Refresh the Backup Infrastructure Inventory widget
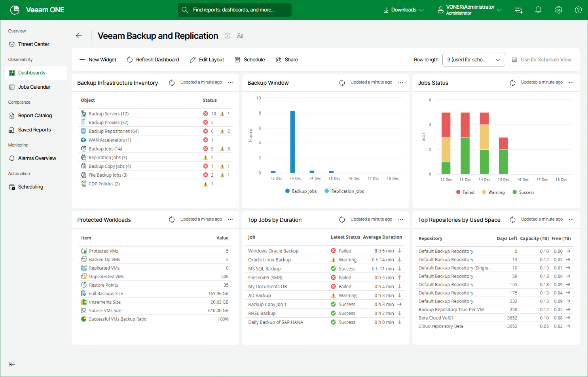 pyautogui.click(x=172, y=83)
